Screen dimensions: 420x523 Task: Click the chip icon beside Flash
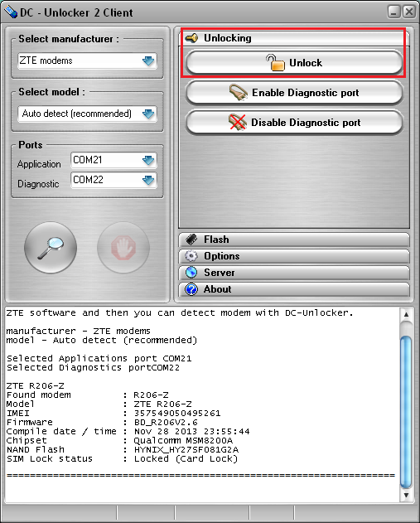click(191, 240)
